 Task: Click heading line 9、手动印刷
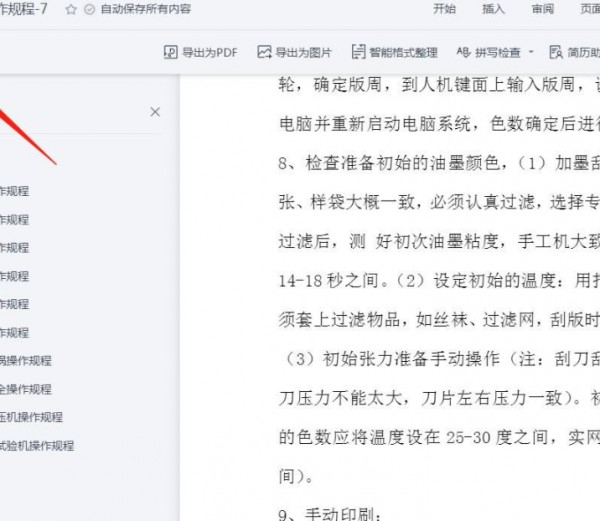click(x=330, y=514)
